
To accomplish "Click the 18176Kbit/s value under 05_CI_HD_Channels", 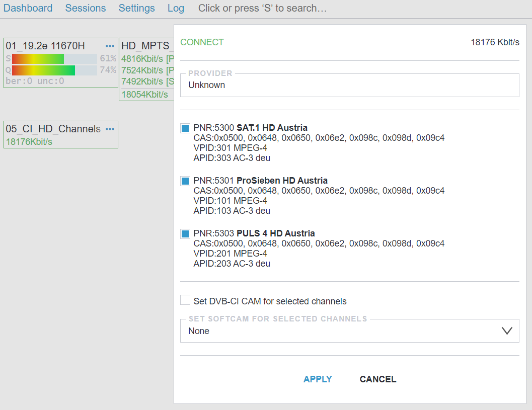I will point(29,142).
